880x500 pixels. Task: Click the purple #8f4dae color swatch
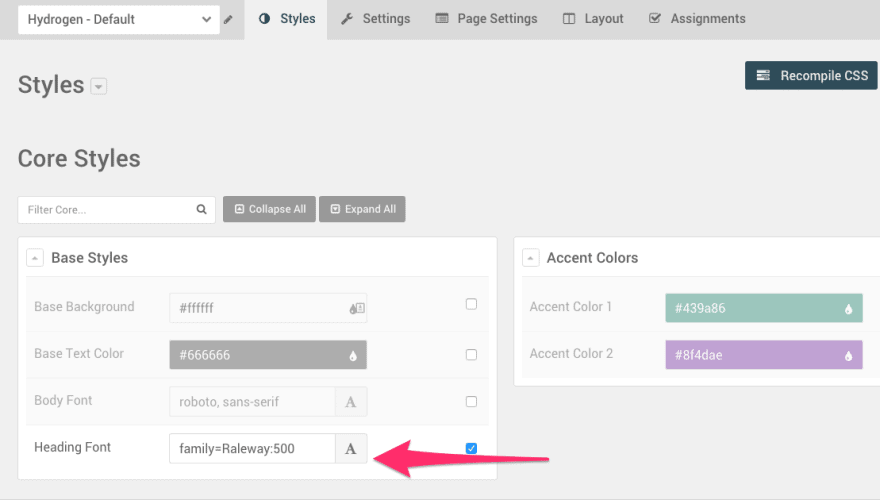(764, 355)
